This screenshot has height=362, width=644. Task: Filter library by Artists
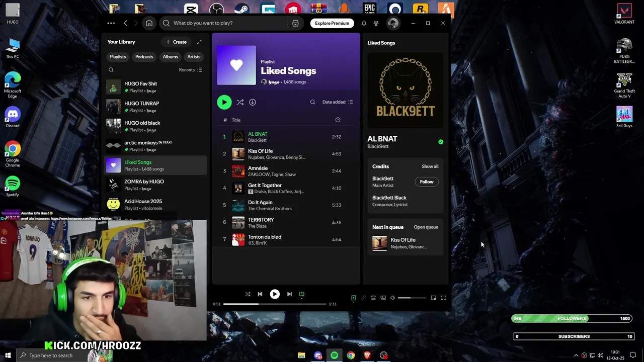tap(194, 57)
